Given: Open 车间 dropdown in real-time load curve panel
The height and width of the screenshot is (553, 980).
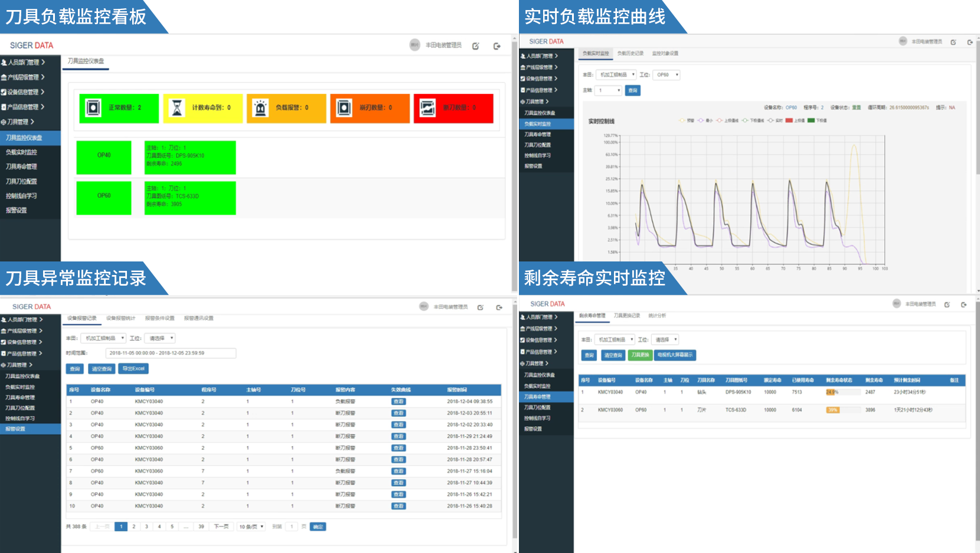Looking at the screenshot, I should coord(616,75).
